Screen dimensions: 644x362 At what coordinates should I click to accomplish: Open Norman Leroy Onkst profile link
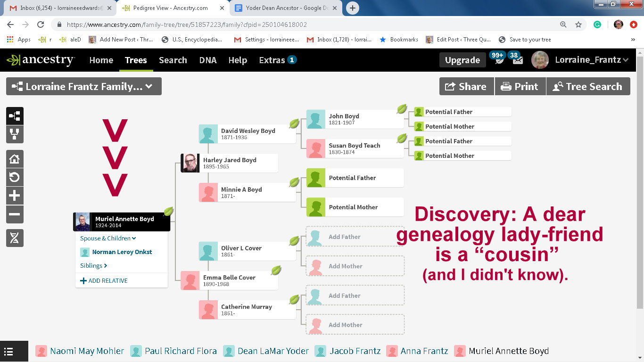click(x=122, y=252)
